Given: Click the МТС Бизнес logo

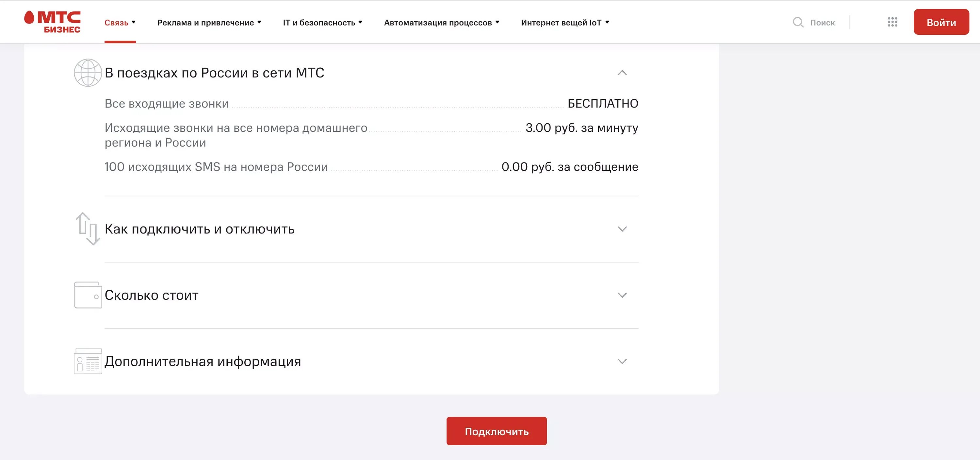Looking at the screenshot, I should click(53, 22).
